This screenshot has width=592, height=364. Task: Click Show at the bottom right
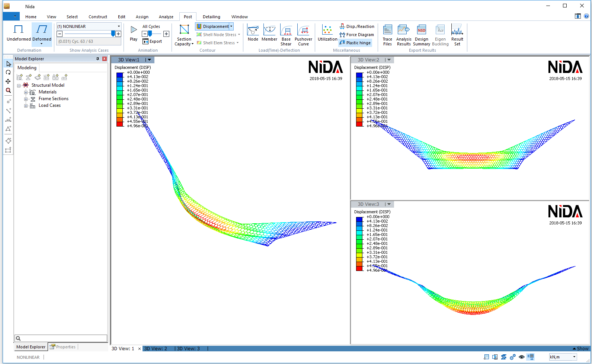580,349
